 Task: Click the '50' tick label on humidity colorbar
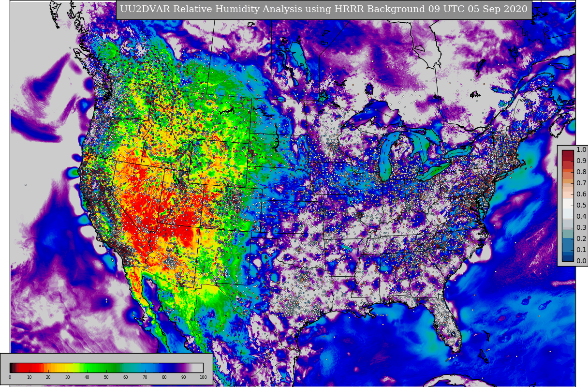tap(106, 377)
